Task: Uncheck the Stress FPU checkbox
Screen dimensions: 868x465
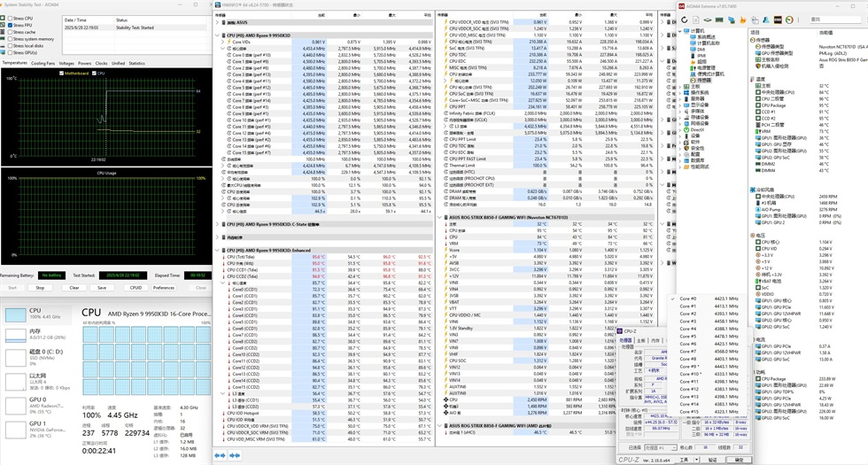Action: [x=11, y=25]
